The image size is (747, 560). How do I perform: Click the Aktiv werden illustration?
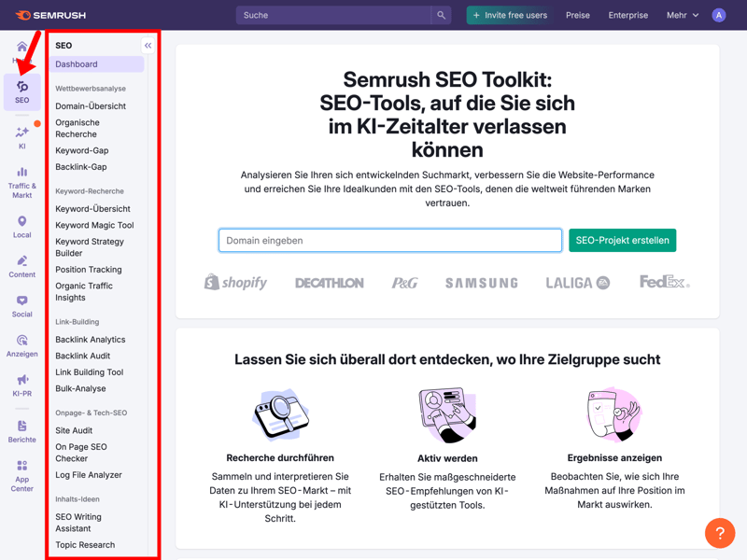447,414
